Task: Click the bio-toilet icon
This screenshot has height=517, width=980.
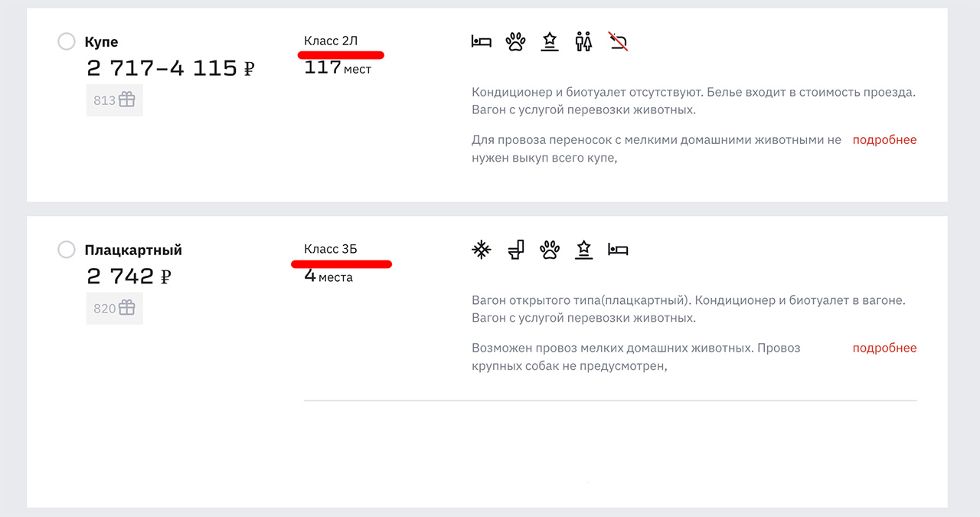Action: pos(516,250)
